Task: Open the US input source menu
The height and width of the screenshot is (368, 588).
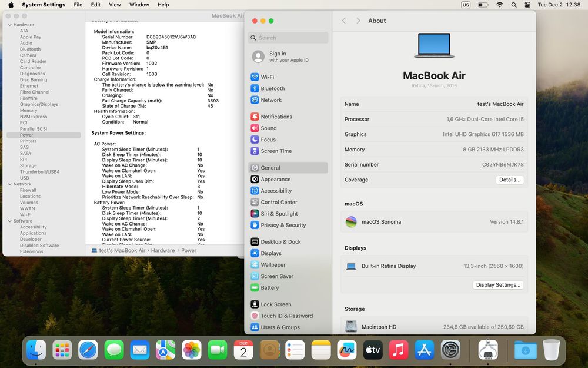Action: coord(466,5)
